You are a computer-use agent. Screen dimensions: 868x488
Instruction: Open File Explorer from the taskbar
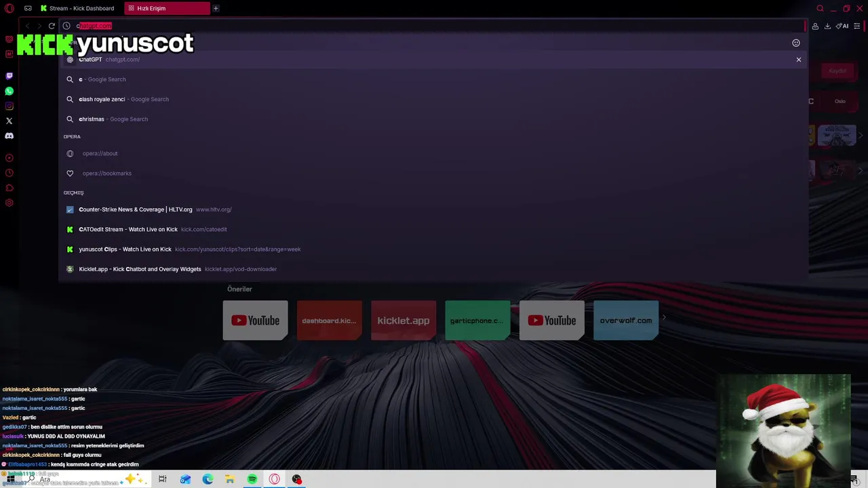[230, 479]
